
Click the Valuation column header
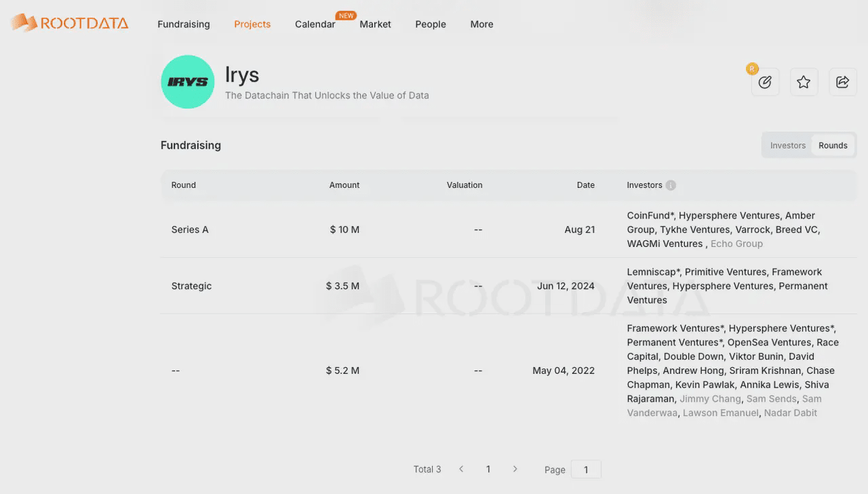[x=465, y=185]
